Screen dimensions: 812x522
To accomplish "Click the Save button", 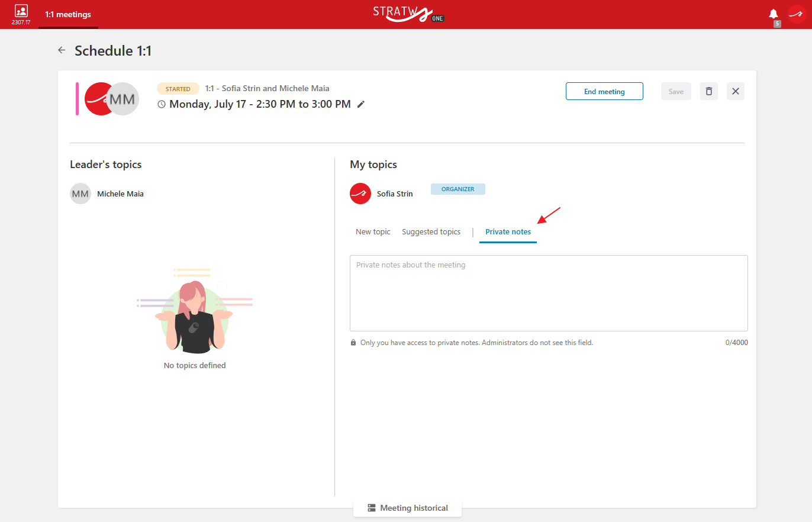I will point(676,91).
